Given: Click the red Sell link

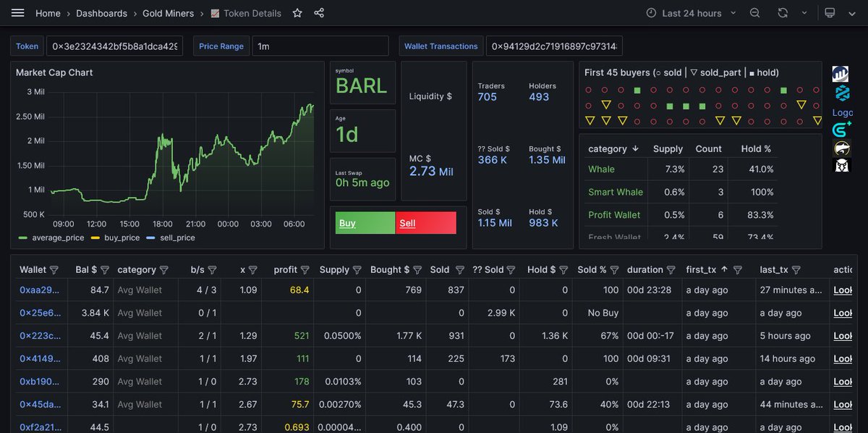Looking at the screenshot, I should click(407, 223).
